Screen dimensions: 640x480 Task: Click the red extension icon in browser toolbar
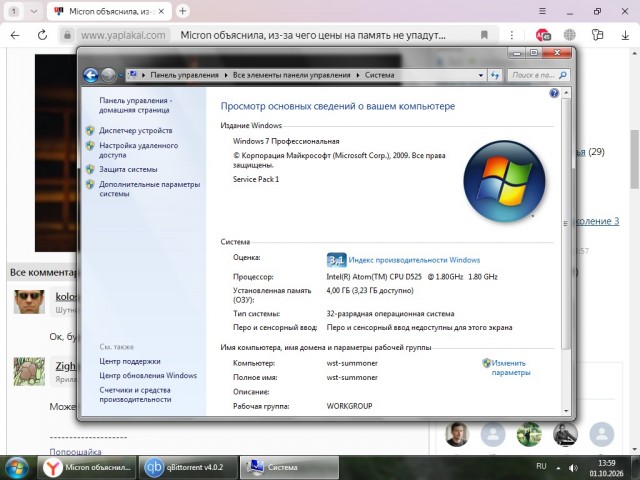pos(543,36)
